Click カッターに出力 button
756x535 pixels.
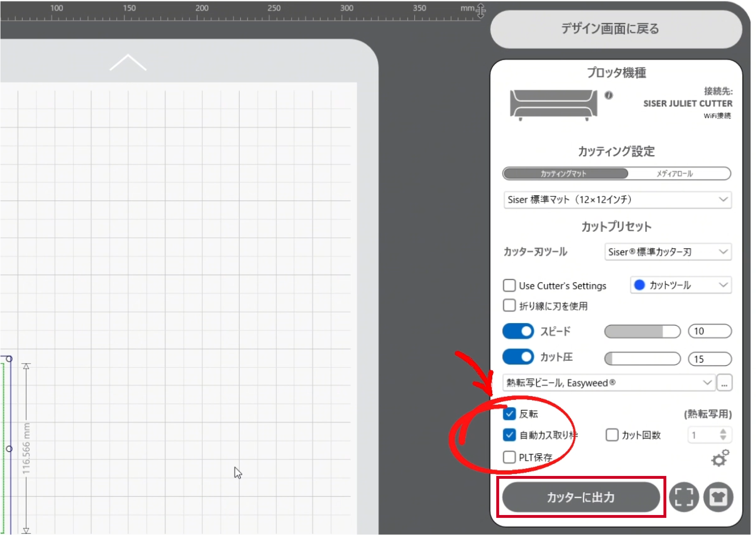[581, 497]
